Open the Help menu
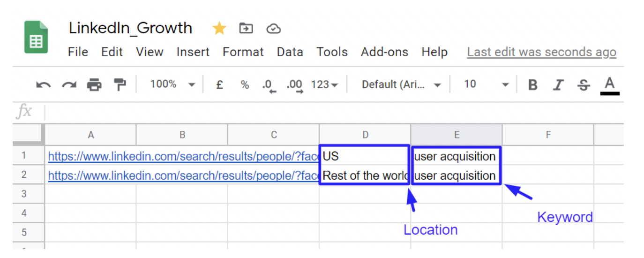644x258 pixels. click(434, 52)
